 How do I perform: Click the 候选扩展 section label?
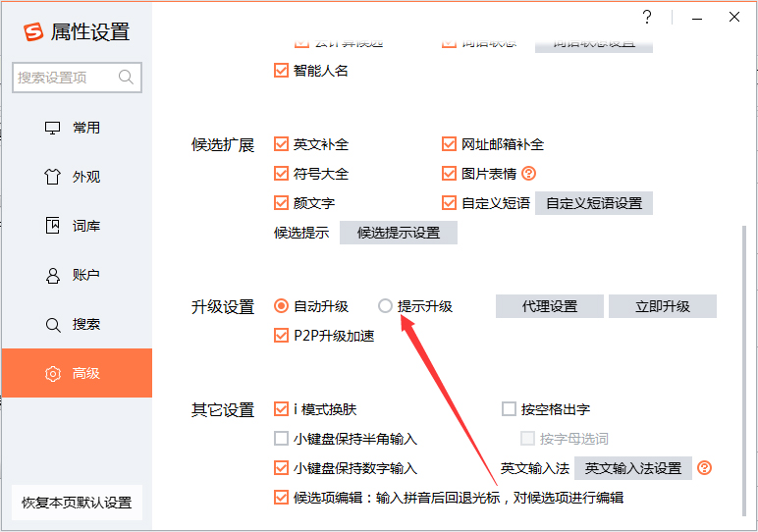[x=222, y=144]
